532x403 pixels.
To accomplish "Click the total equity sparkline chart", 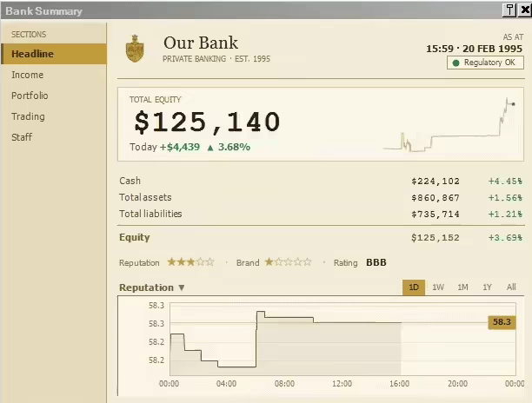I will tap(449, 125).
